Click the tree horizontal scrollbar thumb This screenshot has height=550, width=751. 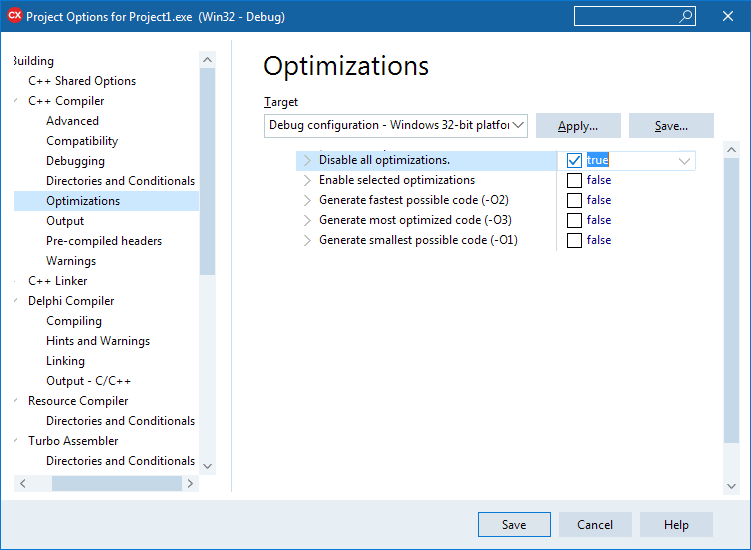pyautogui.click(x=116, y=483)
